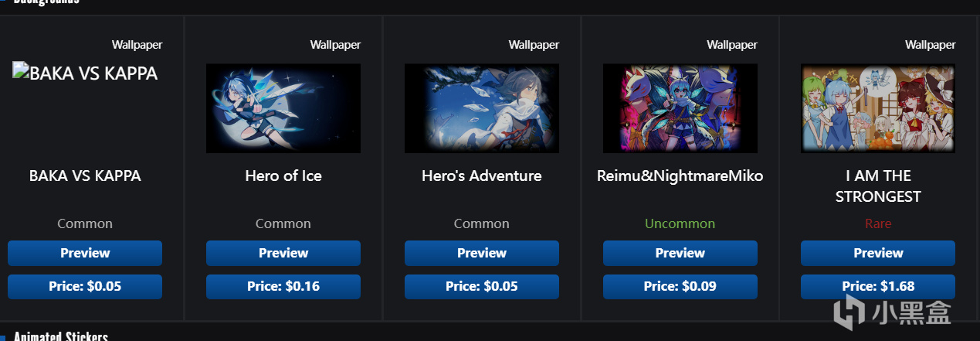Click the red Rare rarity label
This screenshot has height=341, width=980.
(x=878, y=223)
